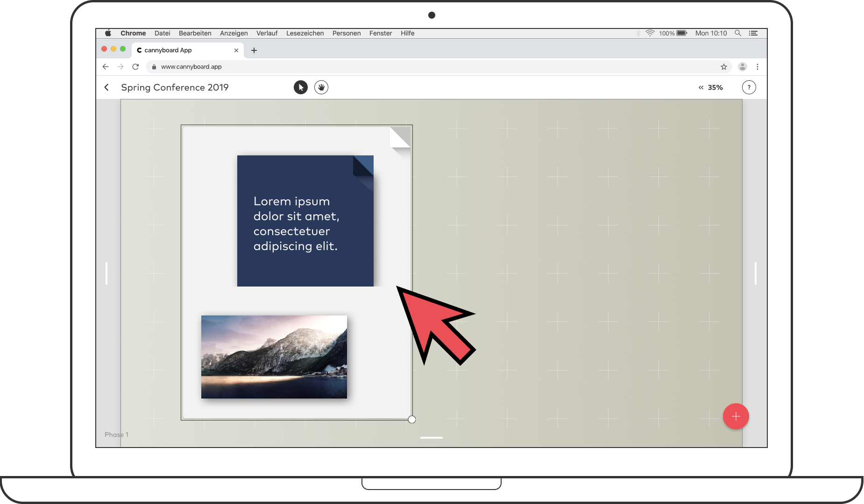Close the cannyboard App tab
The height and width of the screenshot is (504, 864).
(x=236, y=50)
